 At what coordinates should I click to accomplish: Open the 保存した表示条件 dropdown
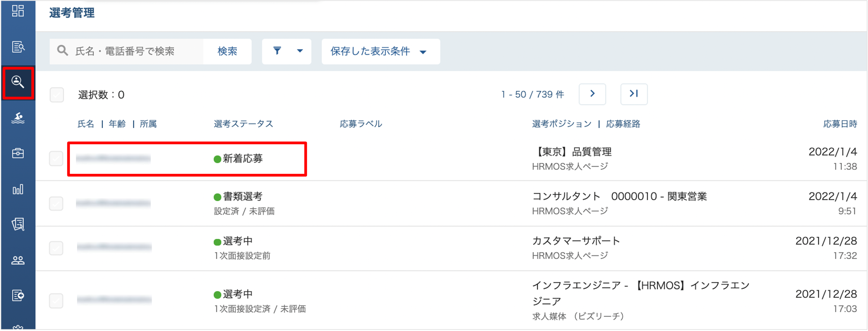coord(380,51)
